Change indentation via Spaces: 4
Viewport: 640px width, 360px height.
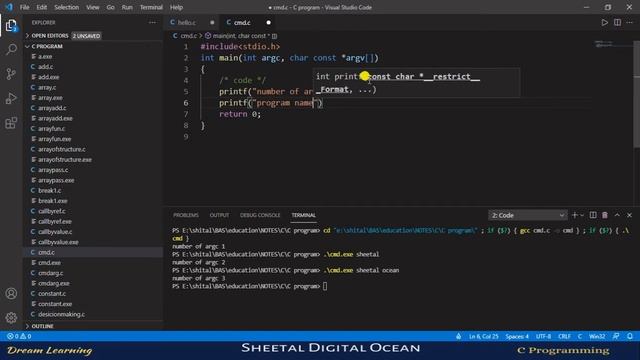point(517,336)
